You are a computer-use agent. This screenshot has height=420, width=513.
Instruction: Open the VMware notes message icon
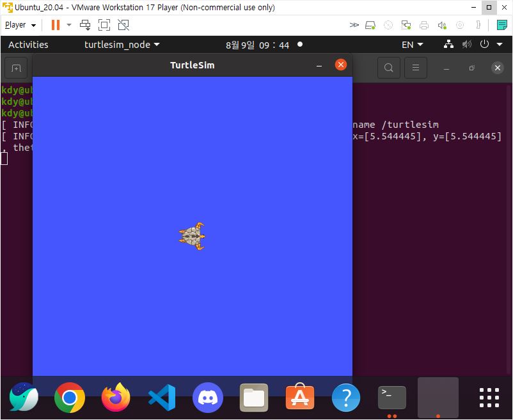tap(501, 25)
